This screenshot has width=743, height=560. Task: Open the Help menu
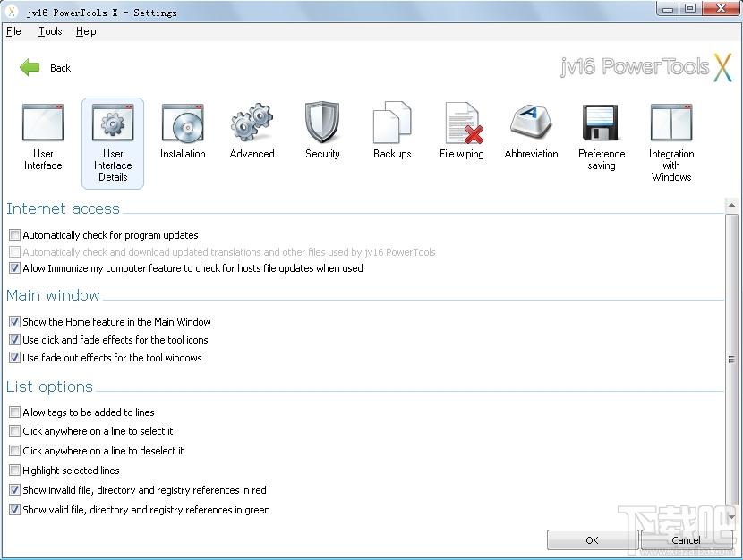point(86,31)
